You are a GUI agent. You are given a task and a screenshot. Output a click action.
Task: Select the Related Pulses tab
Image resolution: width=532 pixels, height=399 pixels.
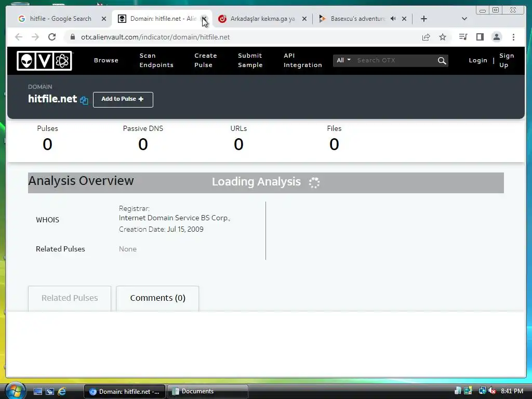70,298
